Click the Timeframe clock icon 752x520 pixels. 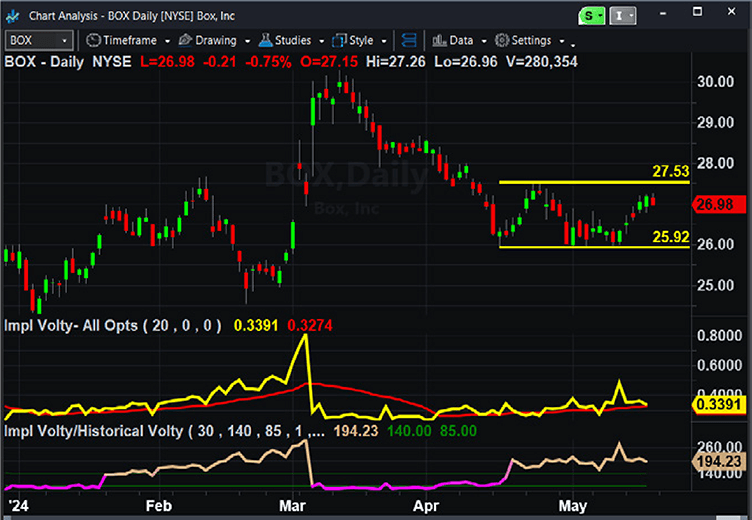point(93,41)
